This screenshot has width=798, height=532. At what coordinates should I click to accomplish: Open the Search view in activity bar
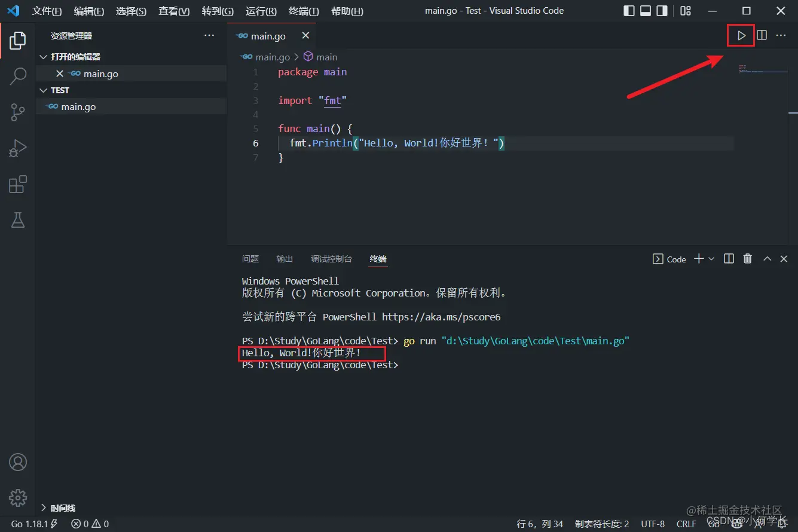pyautogui.click(x=18, y=76)
